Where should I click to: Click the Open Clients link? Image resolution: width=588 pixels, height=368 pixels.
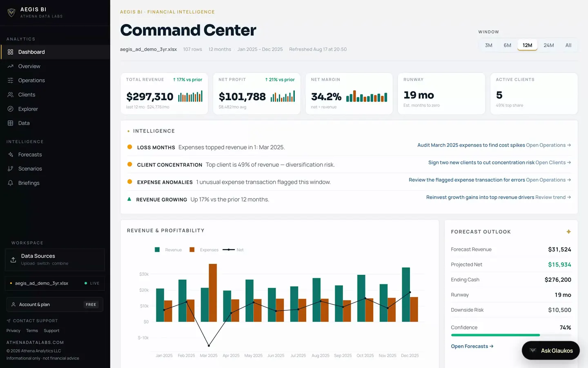tap(553, 162)
